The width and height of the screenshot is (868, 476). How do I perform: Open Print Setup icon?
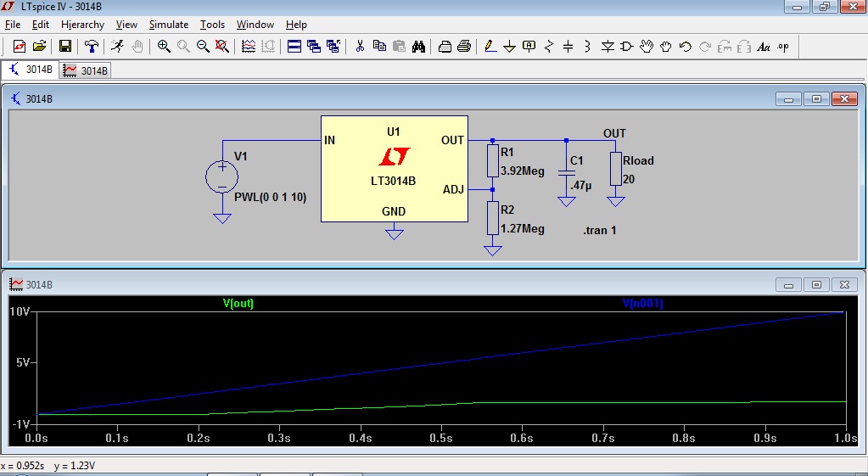click(x=445, y=47)
